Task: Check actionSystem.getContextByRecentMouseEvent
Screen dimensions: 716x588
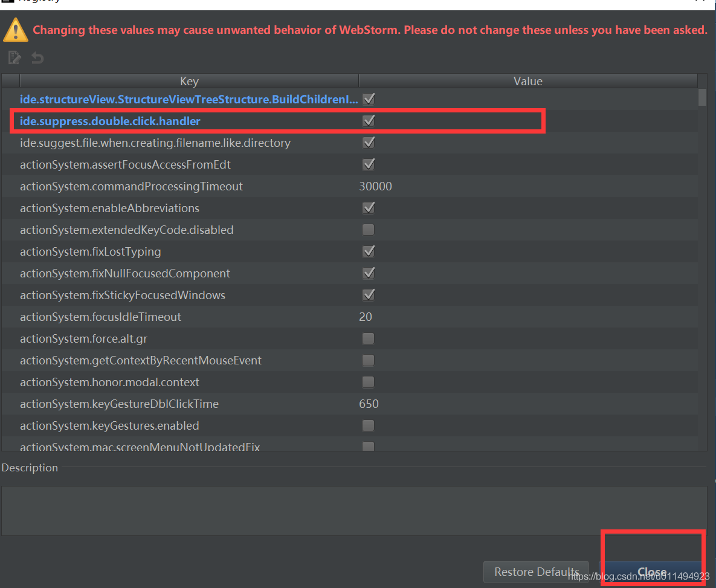Action: point(368,361)
